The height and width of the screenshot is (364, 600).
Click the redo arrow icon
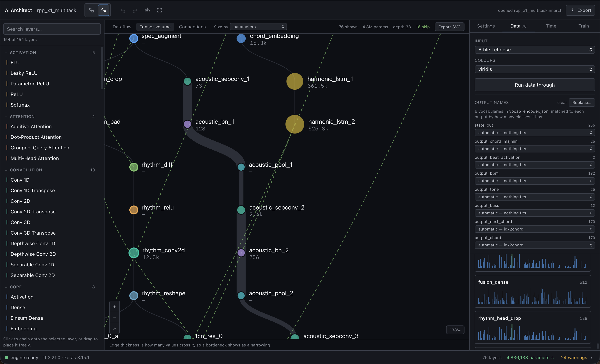click(135, 10)
